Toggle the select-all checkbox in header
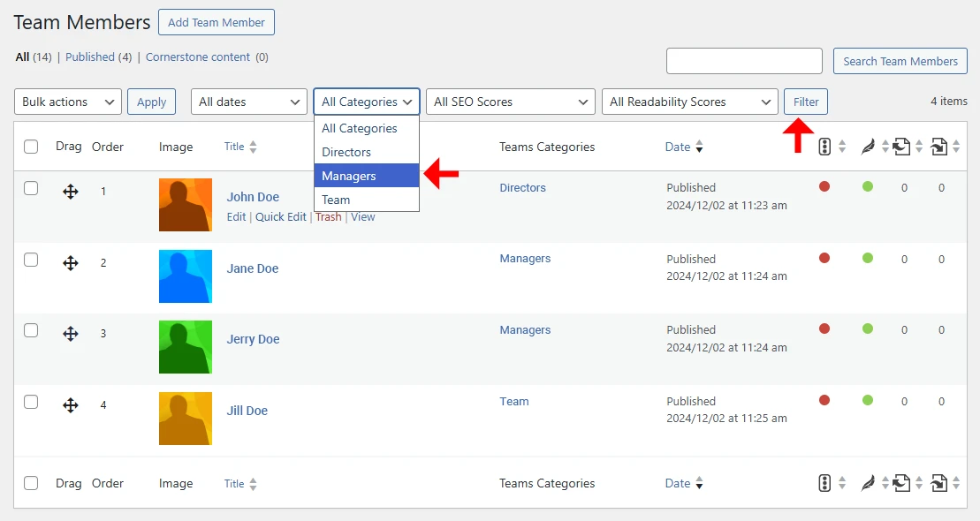The width and height of the screenshot is (980, 521). pos(32,147)
